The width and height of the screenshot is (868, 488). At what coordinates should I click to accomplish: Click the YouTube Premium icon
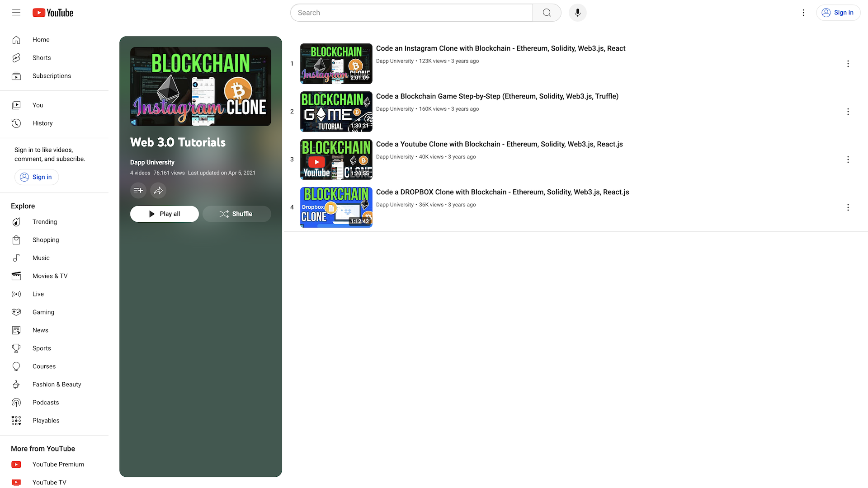16,465
